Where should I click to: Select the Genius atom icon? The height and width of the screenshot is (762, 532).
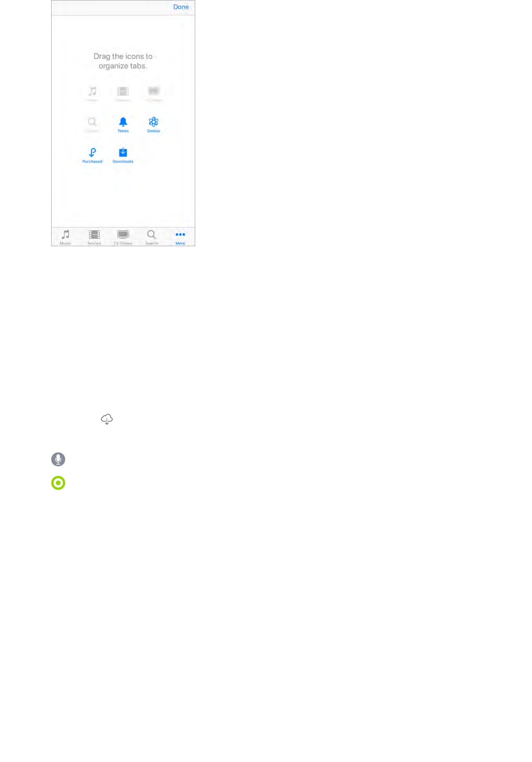point(153,122)
